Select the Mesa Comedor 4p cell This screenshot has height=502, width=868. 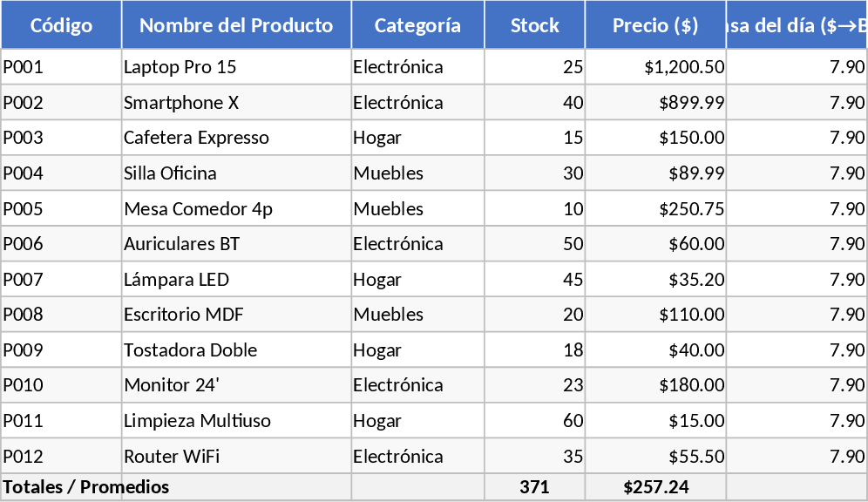click(236, 209)
